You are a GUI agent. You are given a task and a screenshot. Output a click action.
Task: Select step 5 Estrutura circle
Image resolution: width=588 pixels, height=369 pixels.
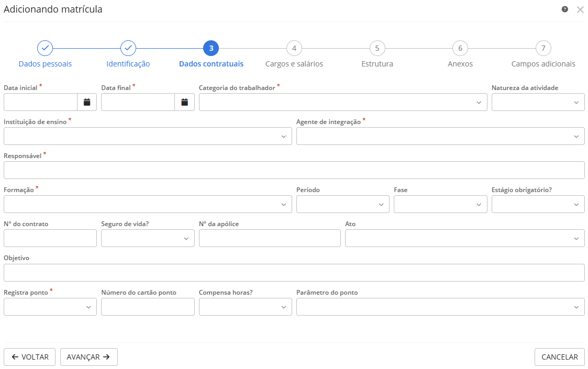(377, 48)
